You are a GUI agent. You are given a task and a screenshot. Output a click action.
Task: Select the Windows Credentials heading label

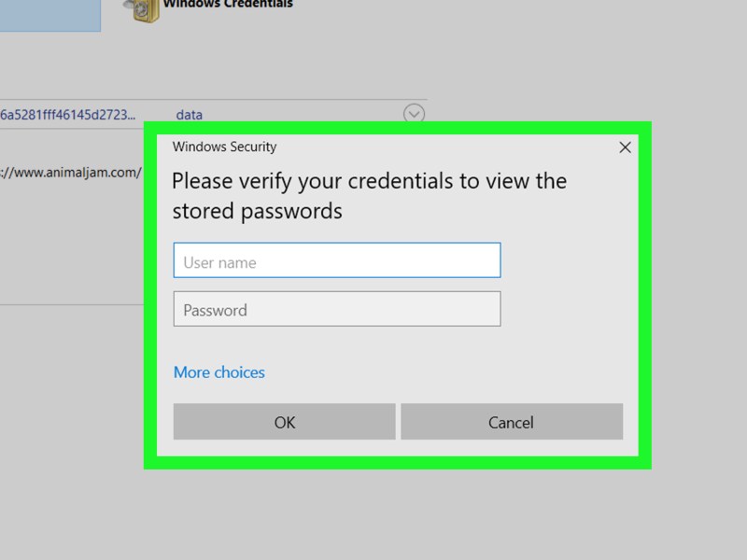(228, 5)
